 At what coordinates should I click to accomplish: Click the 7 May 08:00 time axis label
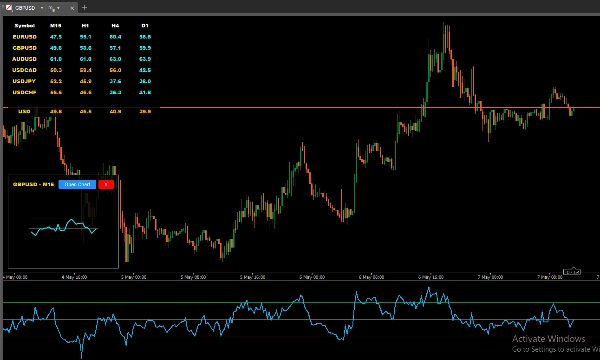pos(550,277)
